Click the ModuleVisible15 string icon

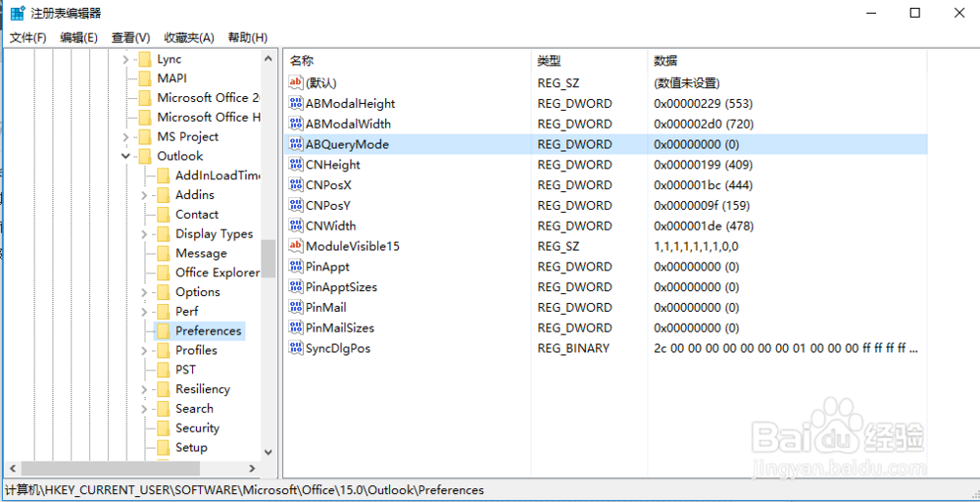pyautogui.click(x=296, y=246)
